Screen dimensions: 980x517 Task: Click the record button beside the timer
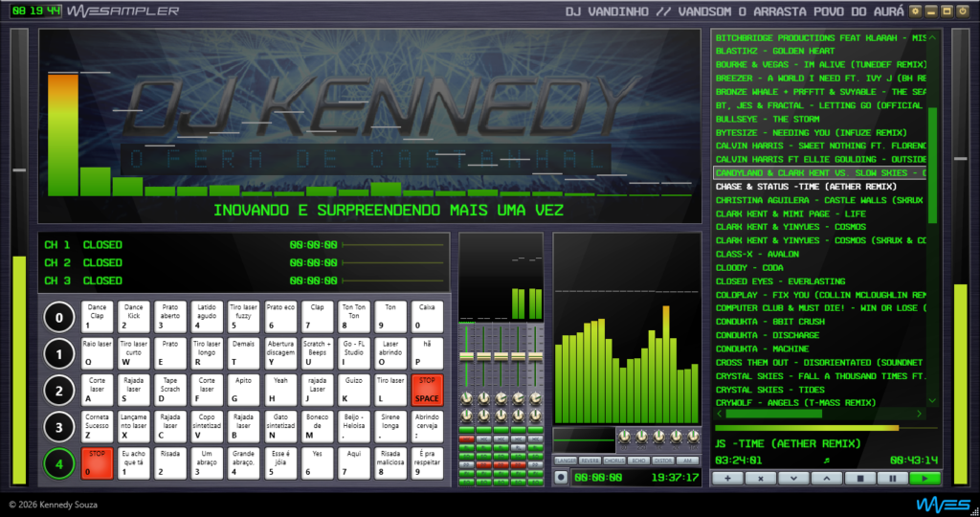pyautogui.click(x=561, y=477)
